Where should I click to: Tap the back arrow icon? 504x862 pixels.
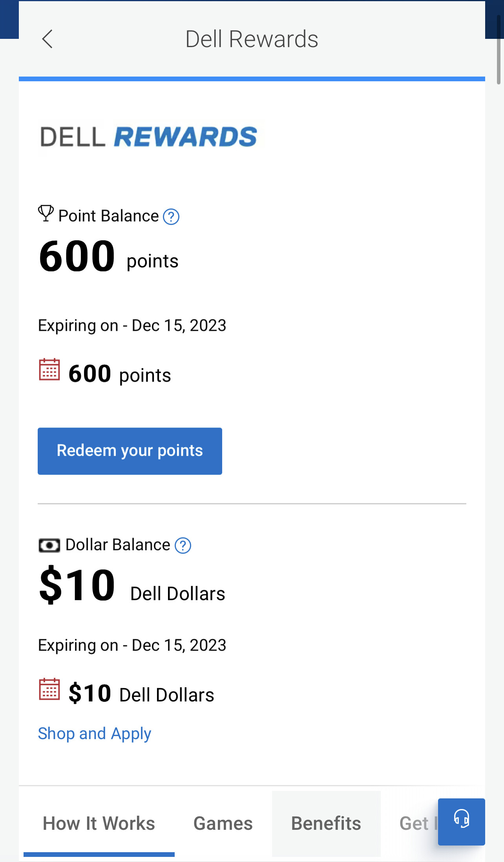pos(47,39)
